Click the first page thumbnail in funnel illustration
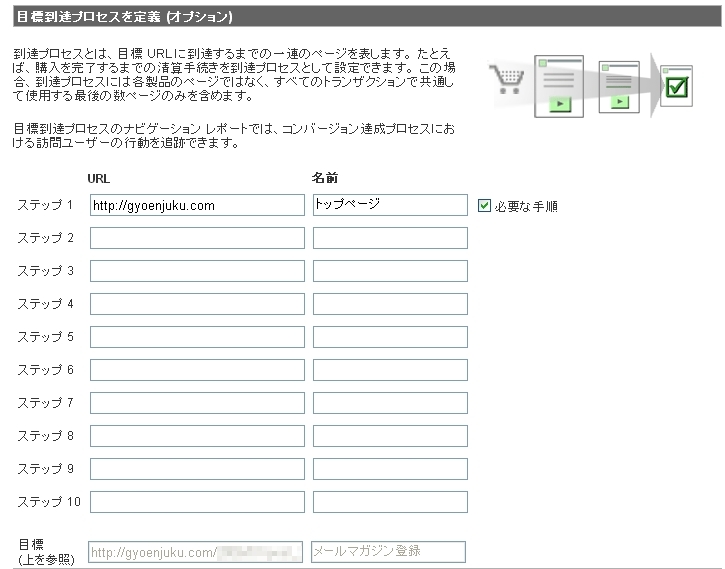 coord(559,87)
